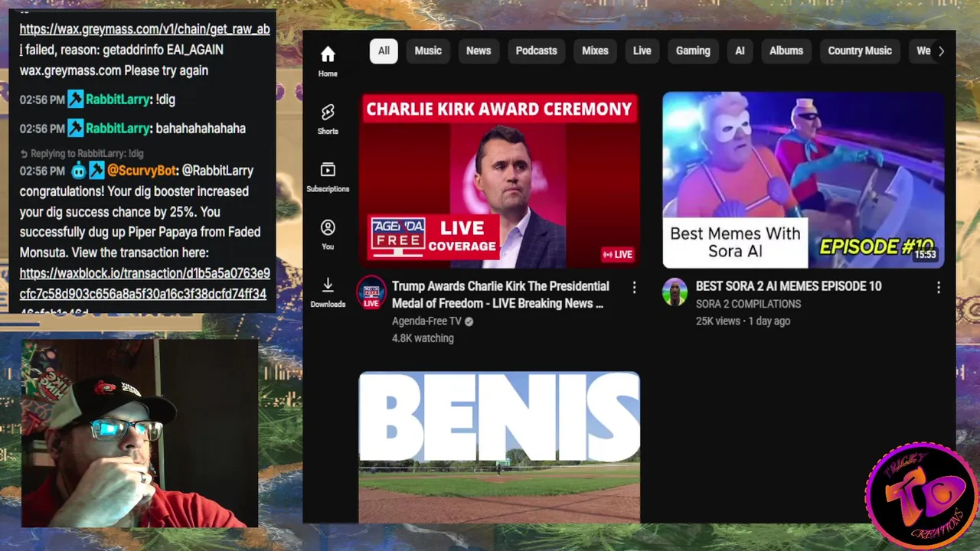Open the wax.greymass.com get_raw_abi link in chat
This screenshot has height=551, width=980.
pos(145,39)
